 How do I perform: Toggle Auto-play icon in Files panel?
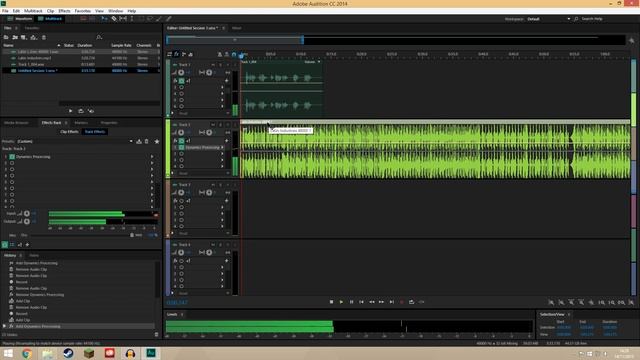click(x=91, y=111)
